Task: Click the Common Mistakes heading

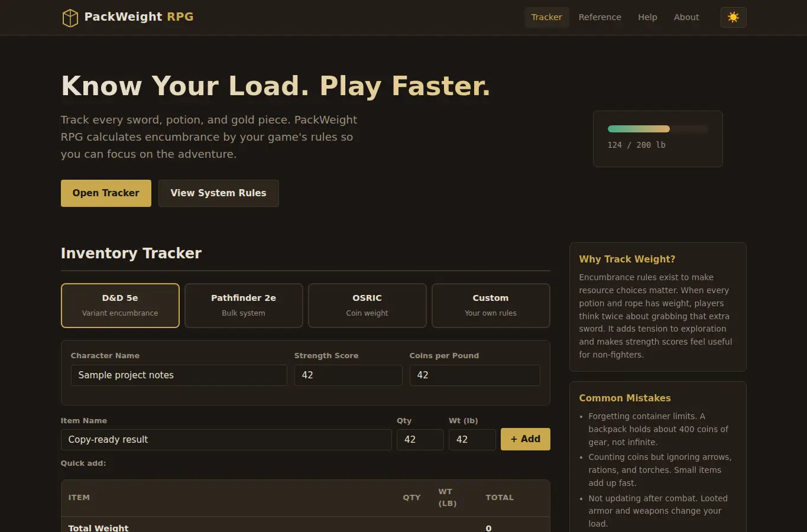Action: click(624, 398)
